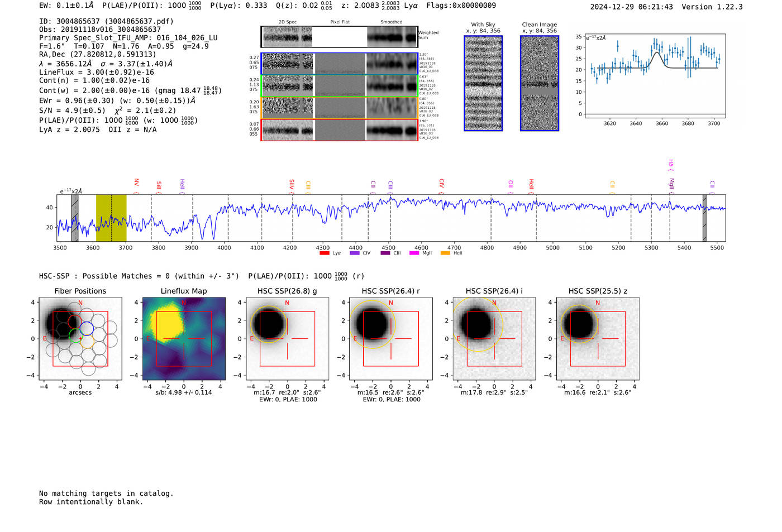Select the green-bordered fiber 2D spectrum row
Screen dimensions: 782x532
pyautogui.click(x=339, y=86)
